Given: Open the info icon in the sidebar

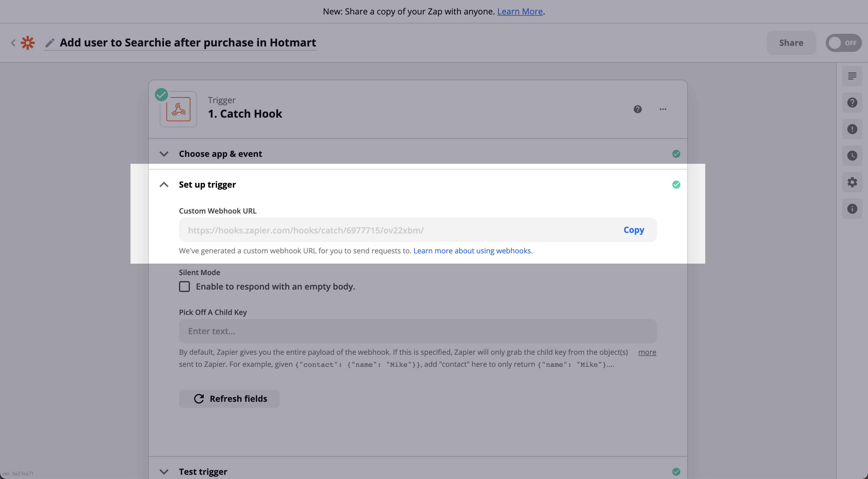Looking at the screenshot, I should tap(852, 209).
